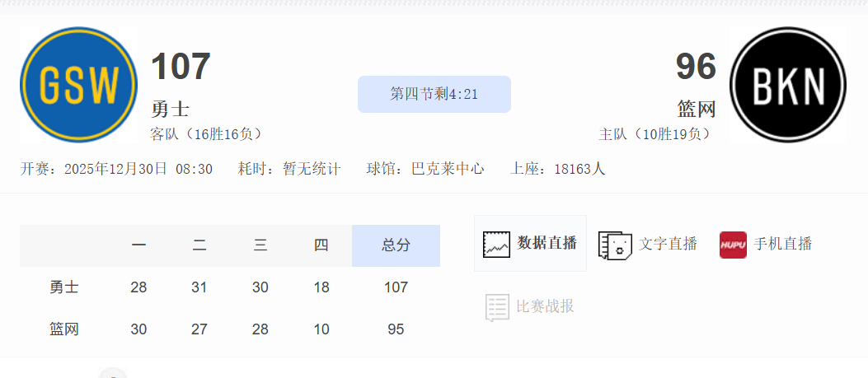This screenshot has height=378, width=868.
Task: Click the Nets score 96 in header
Action: click(x=696, y=67)
